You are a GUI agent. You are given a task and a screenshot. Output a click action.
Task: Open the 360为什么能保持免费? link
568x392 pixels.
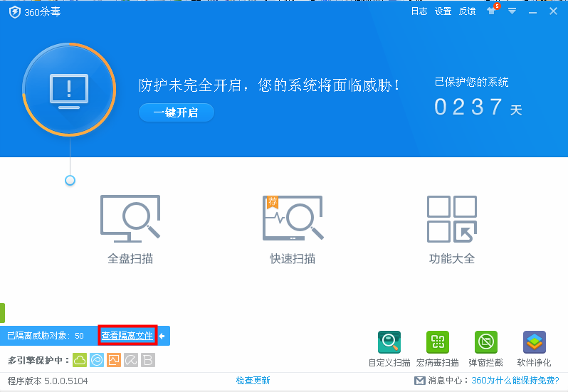click(515, 381)
